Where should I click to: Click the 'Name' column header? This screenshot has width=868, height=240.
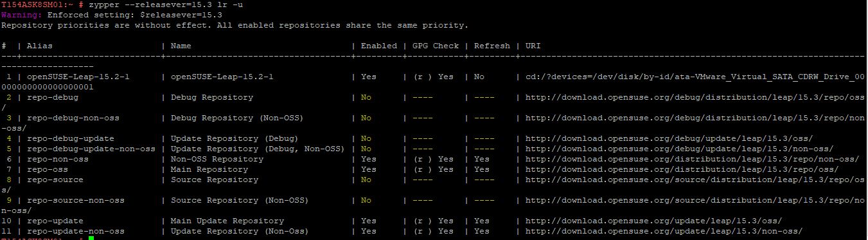point(181,46)
